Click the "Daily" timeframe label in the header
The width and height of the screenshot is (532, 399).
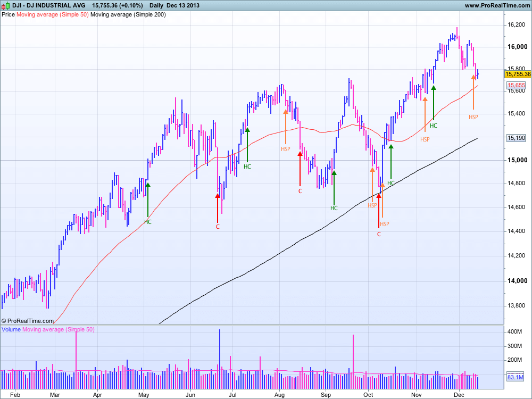tap(156, 5)
